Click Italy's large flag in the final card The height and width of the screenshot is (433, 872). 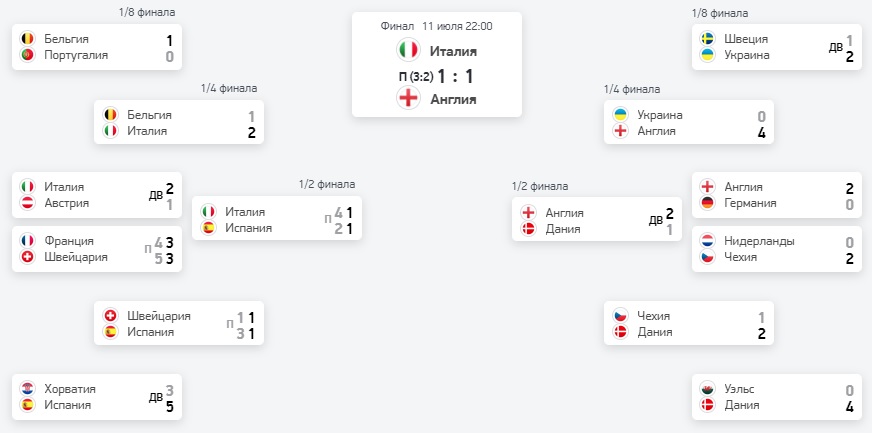408,51
